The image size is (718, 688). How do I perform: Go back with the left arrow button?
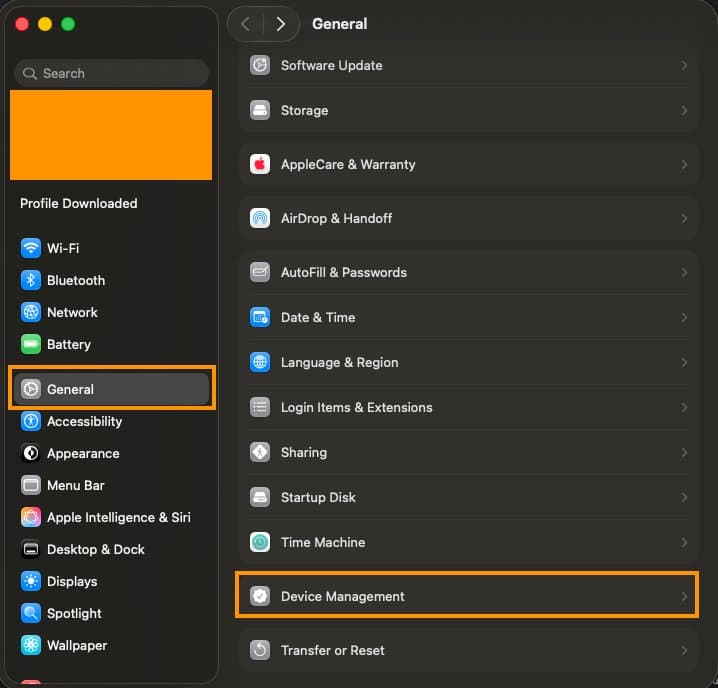[245, 24]
